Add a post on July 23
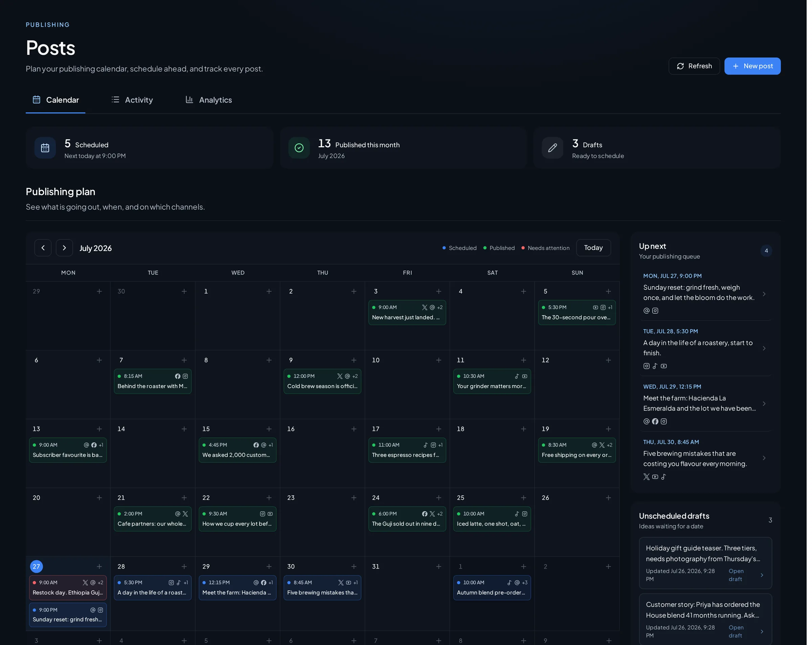 [354, 498]
